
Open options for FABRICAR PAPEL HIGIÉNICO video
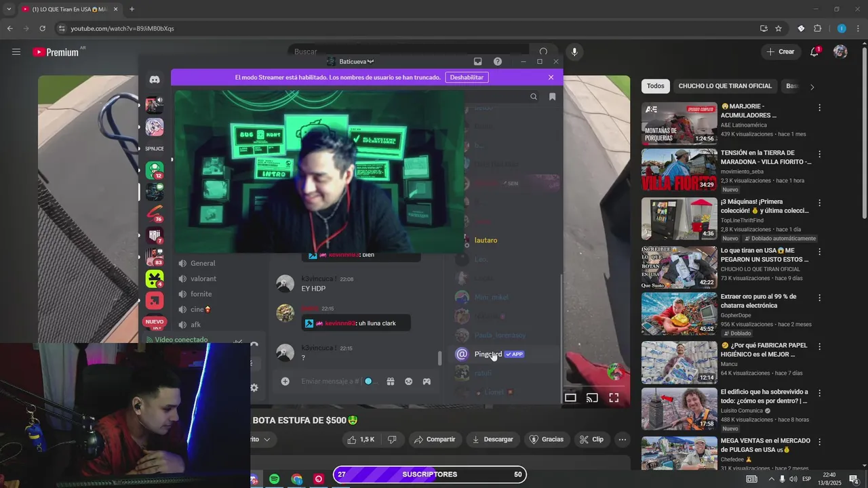819,346
